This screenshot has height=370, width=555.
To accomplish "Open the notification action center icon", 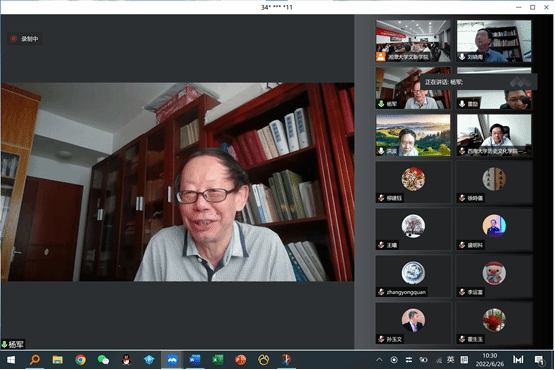I will point(539,360).
